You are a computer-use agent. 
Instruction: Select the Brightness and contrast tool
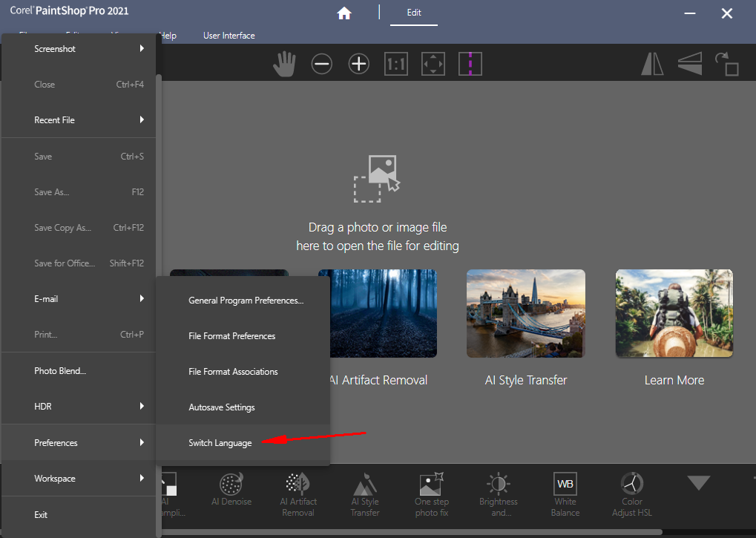[x=499, y=495]
